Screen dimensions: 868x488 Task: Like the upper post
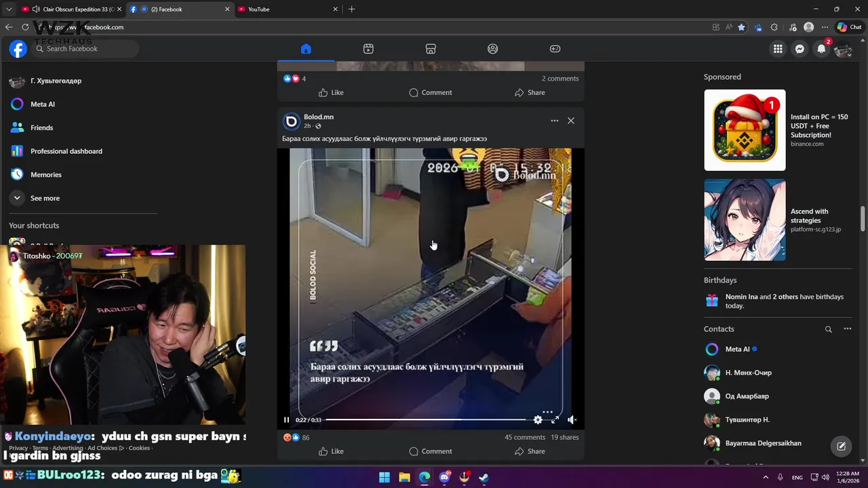[331, 93]
